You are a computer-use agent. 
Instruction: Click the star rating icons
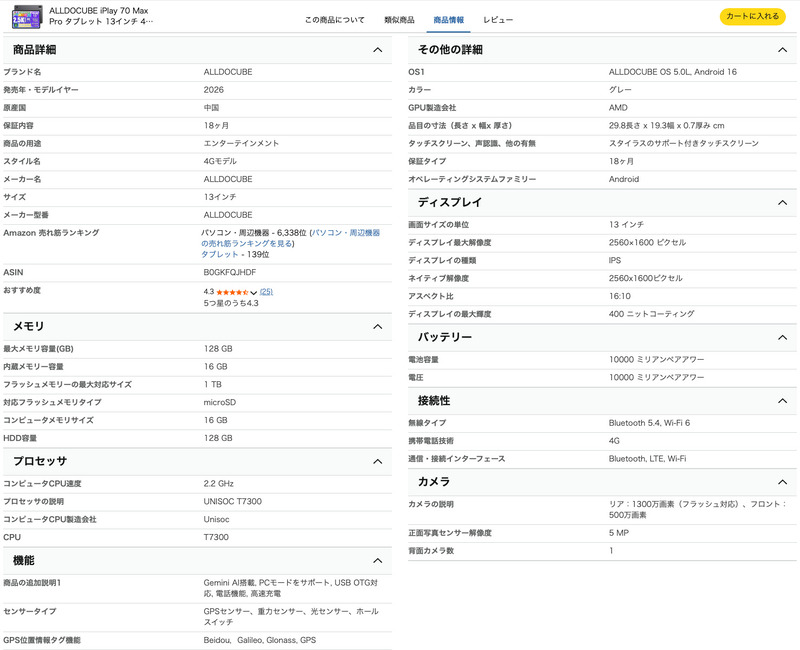coord(232,292)
